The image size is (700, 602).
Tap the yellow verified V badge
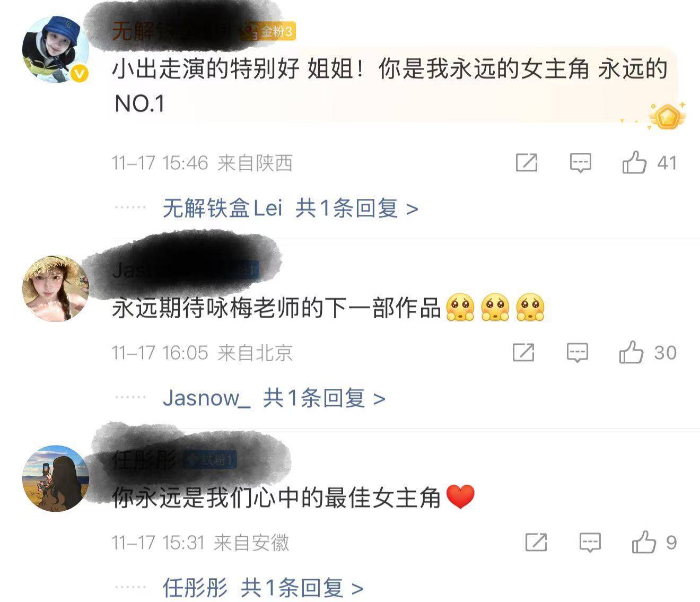pyautogui.click(x=80, y=74)
